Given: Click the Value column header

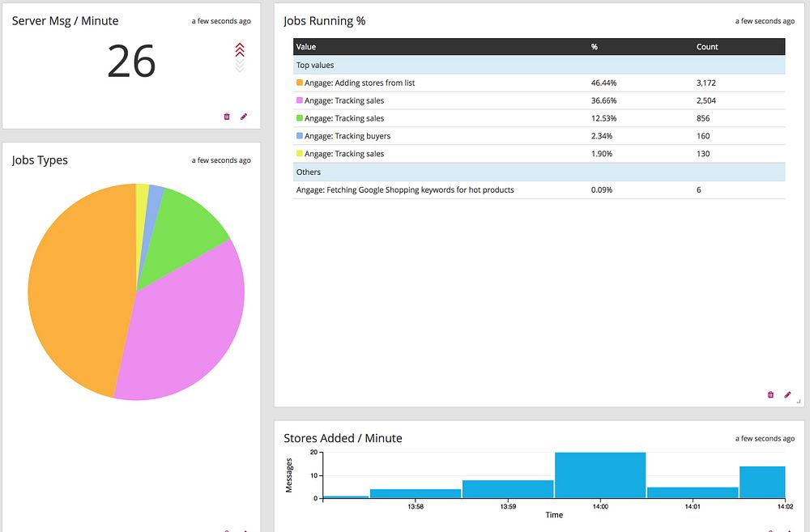Looking at the screenshot, I should click(306, 46).
